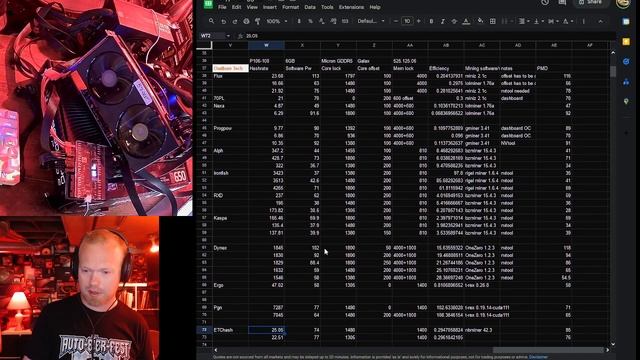Open the text rotation dropdown

point(568,21)
